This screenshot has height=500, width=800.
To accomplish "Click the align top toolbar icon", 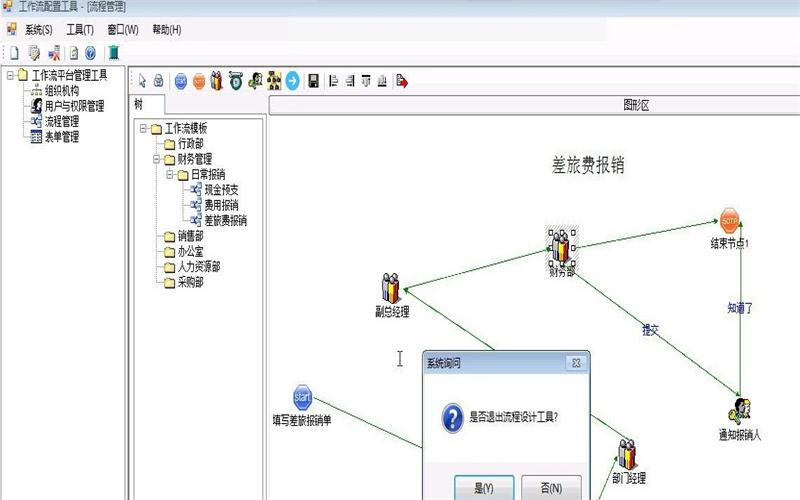I will pos(366,81).
